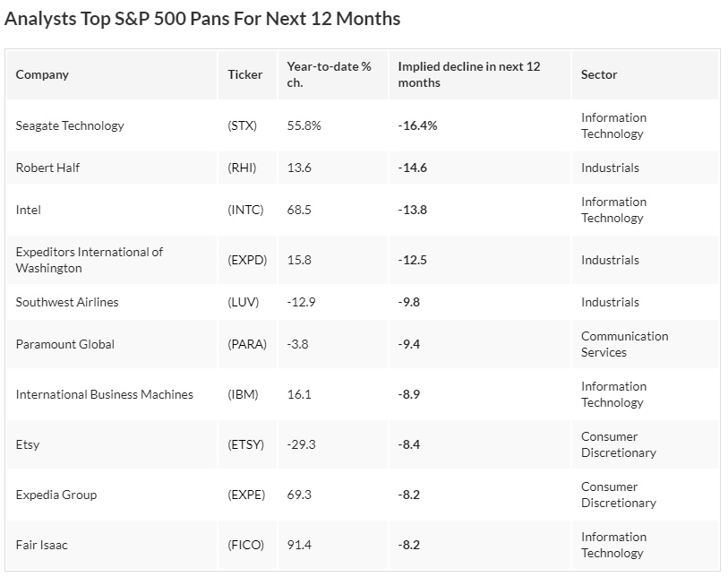The image size is (728, 577).
Task: Select the (PARA) ticker cell
Action: (247, 344)
